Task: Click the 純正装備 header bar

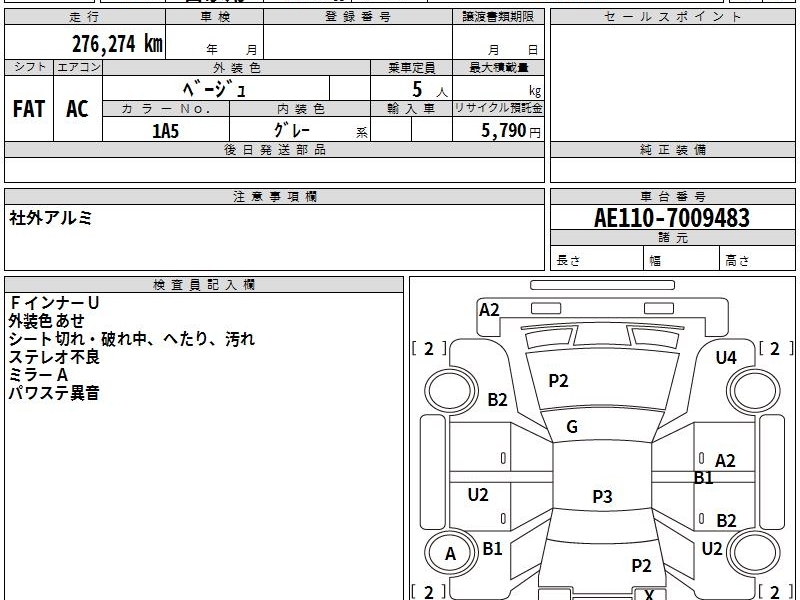Action: [x=672, y=149]
